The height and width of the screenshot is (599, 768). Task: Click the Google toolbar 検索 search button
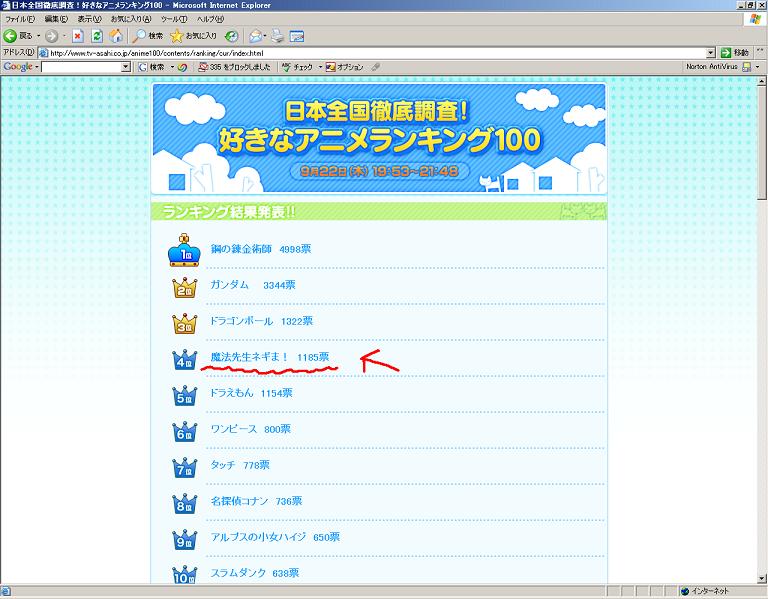[x=152, y=67]
